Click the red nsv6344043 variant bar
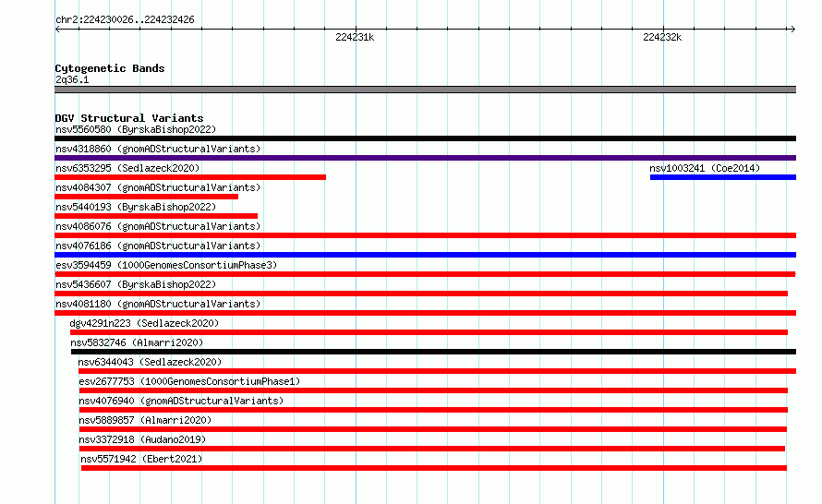 tap(437, 371)
